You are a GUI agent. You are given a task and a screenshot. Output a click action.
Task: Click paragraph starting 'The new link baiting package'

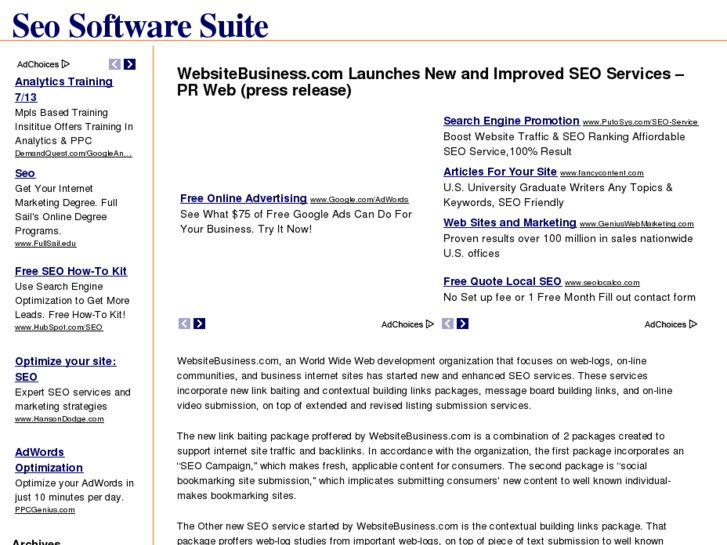coord(430,466)
